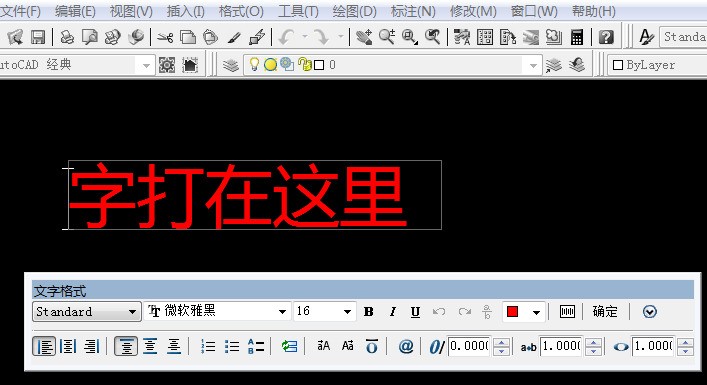Viewport: 707px width, 385px height.
Task: Open Markup Set Manager icon
Action: point(553,37)
